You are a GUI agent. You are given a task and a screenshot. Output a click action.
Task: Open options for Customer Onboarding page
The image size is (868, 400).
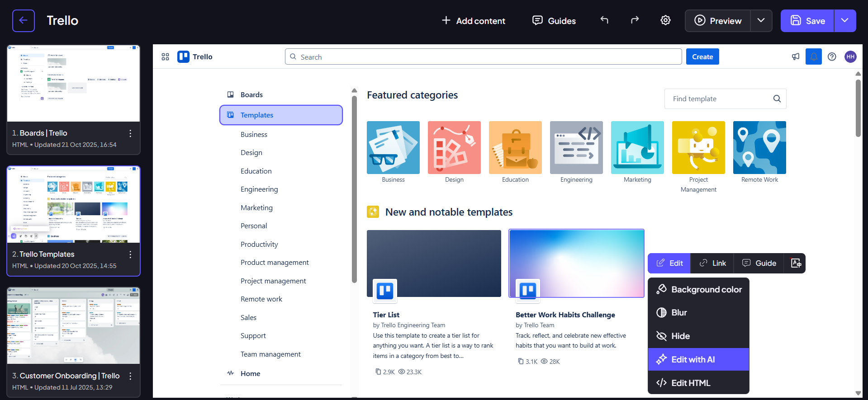130,376
